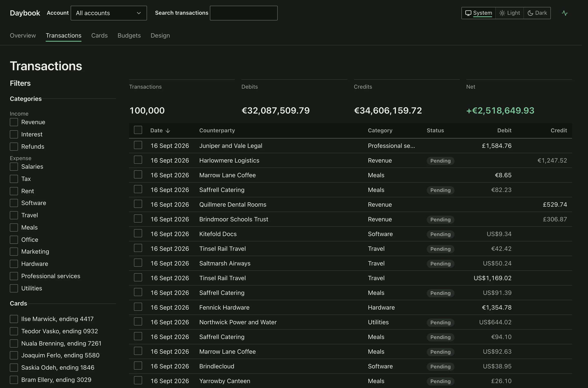This screenshot has height=388, width=588.
Task: Check Nuala Brenning card ending 7261
Action: pyautogui.click(x=14, y=343)
